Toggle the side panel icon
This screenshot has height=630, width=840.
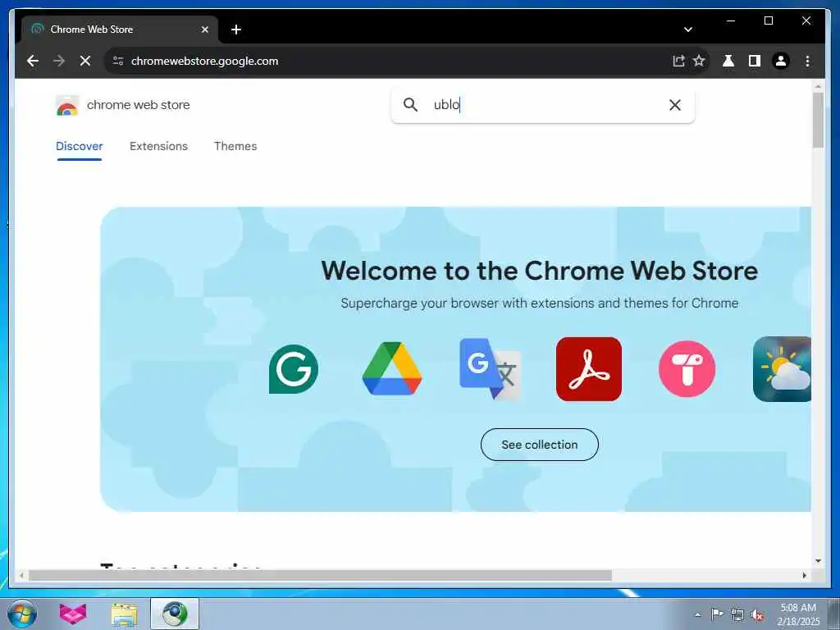[755, 61]
